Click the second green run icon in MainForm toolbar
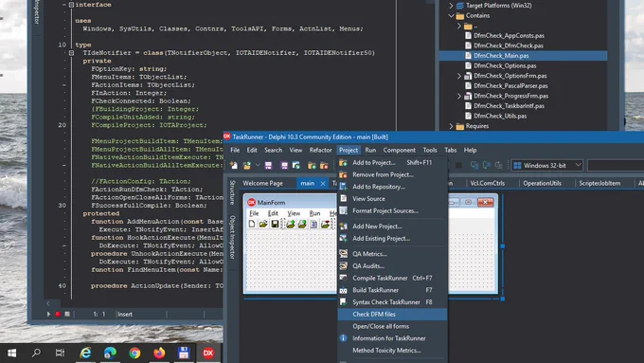 pyautogui.click(x=302, y=224)
